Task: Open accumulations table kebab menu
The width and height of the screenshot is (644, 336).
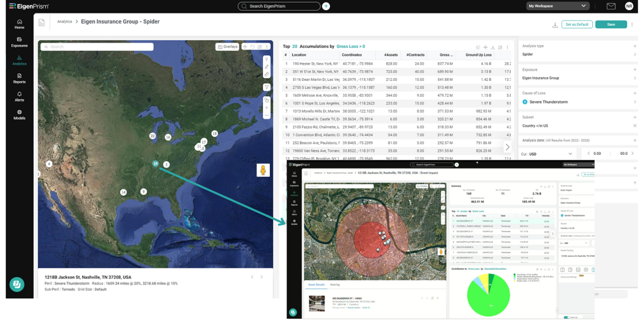Action: coord(507,47)
